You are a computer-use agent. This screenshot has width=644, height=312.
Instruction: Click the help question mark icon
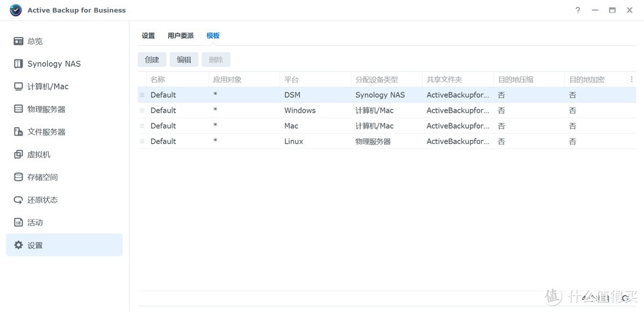click(x=577, y=10)
